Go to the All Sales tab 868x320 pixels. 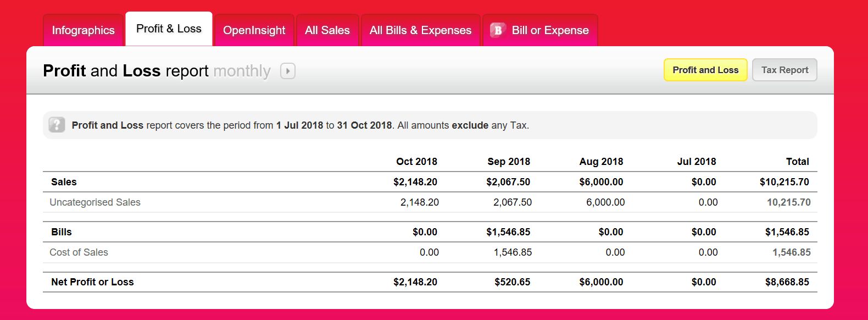click(x=327, y=30)
